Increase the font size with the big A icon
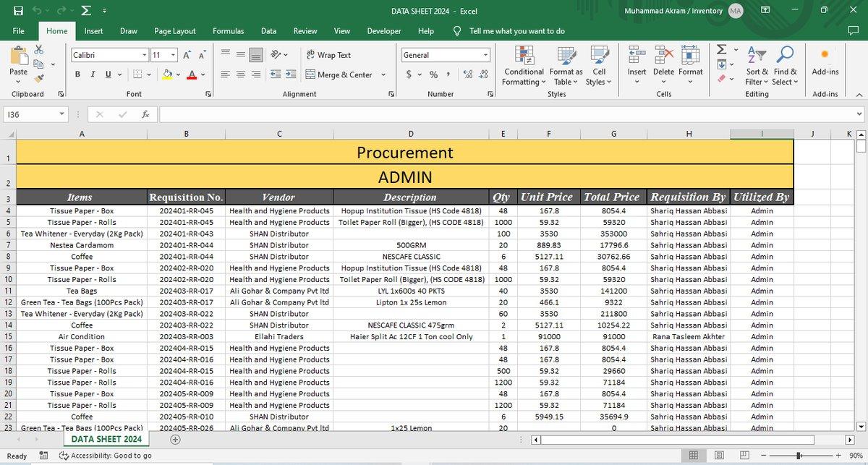This screenshot has width=868, height=465. click(187, 55)
